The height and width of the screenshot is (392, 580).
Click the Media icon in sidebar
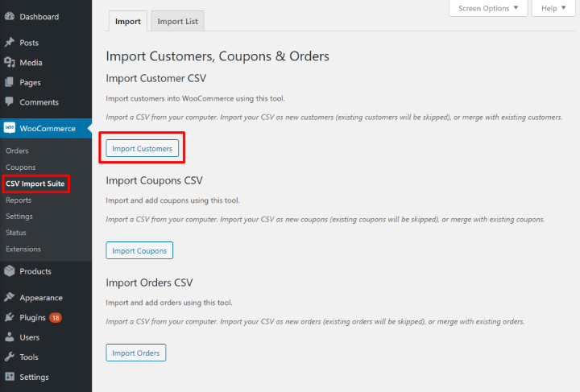tap(10, 63)
